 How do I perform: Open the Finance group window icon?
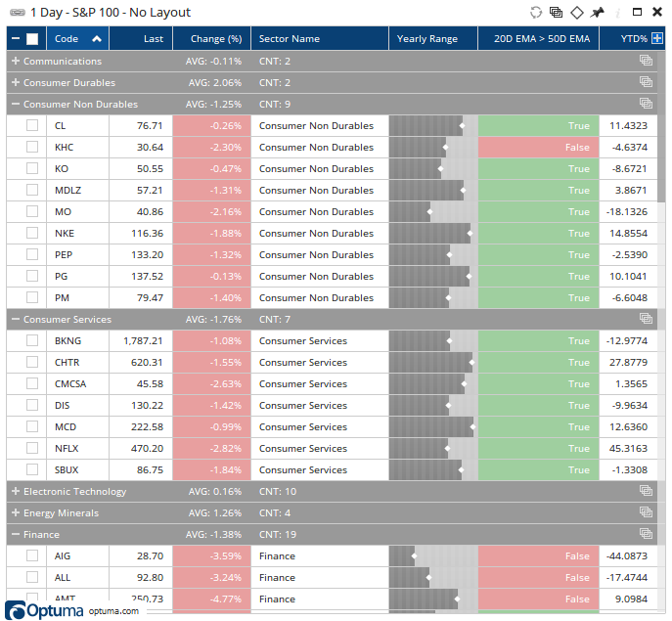646,534
